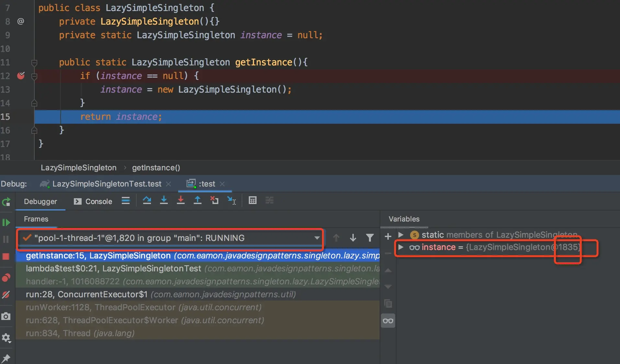Click the highlighted return instance line
Screen dimensions: 620x364
[327, 117]
